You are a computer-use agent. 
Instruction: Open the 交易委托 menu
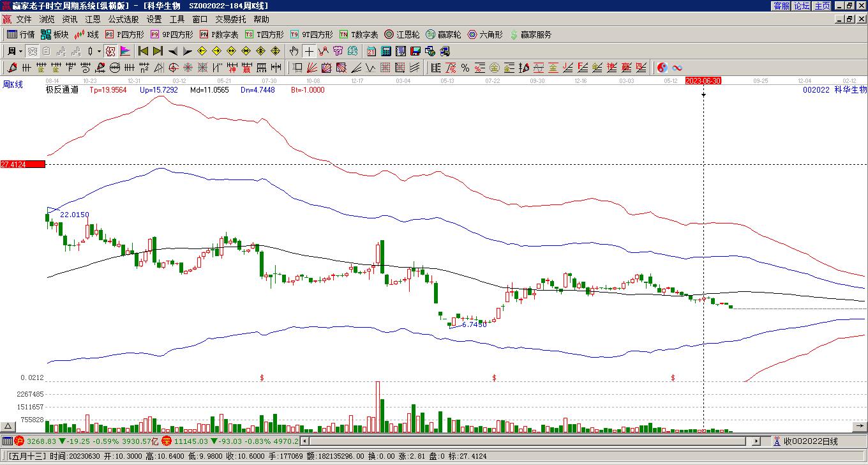(x=230, y=20)
